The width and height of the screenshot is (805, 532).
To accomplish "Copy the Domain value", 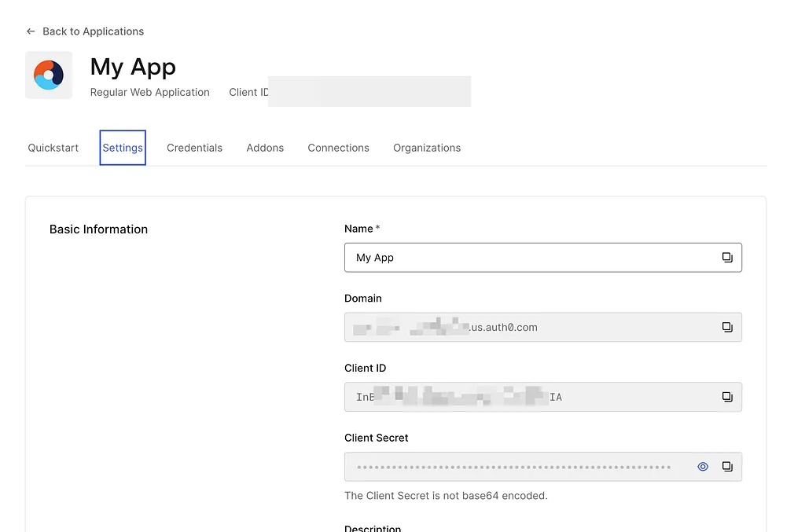I will (x=727, y=328).
